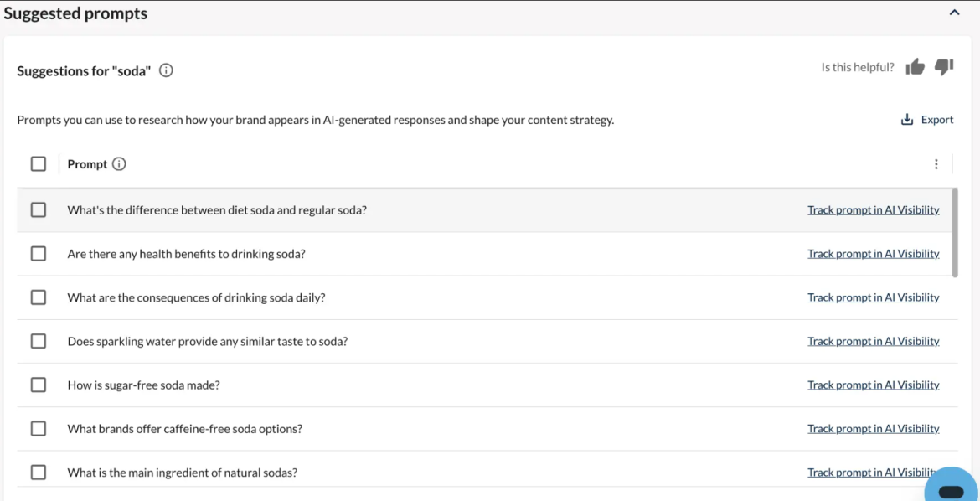
Task: Click the thumbs up helpful icon
Action: click(x=915, y=67)
